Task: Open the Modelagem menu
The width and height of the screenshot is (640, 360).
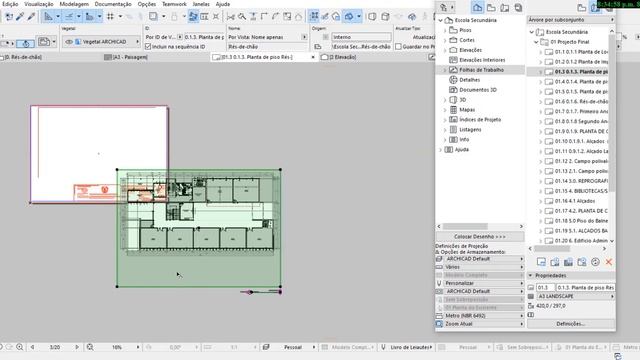Action: click(x=74, y=4)
